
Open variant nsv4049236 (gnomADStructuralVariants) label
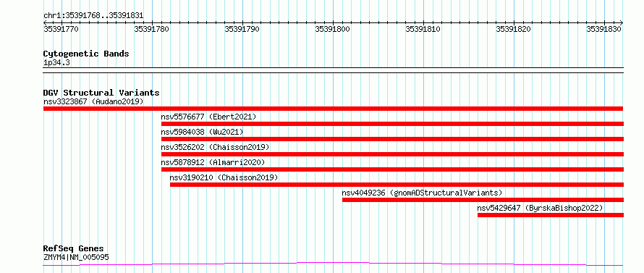point(422,193)
